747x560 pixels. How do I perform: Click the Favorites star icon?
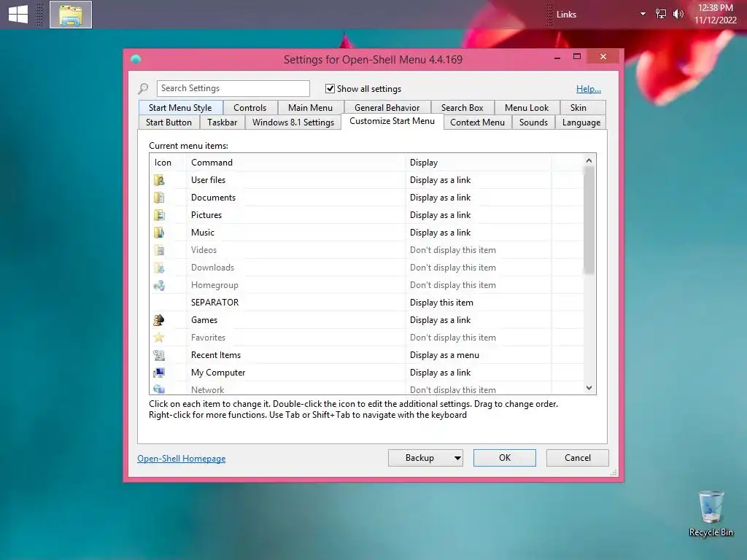pyautogui.click(x=159, y=338)
